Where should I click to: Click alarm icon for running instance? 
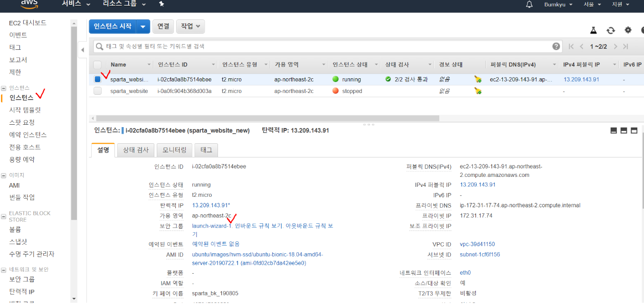click(478, 79)
